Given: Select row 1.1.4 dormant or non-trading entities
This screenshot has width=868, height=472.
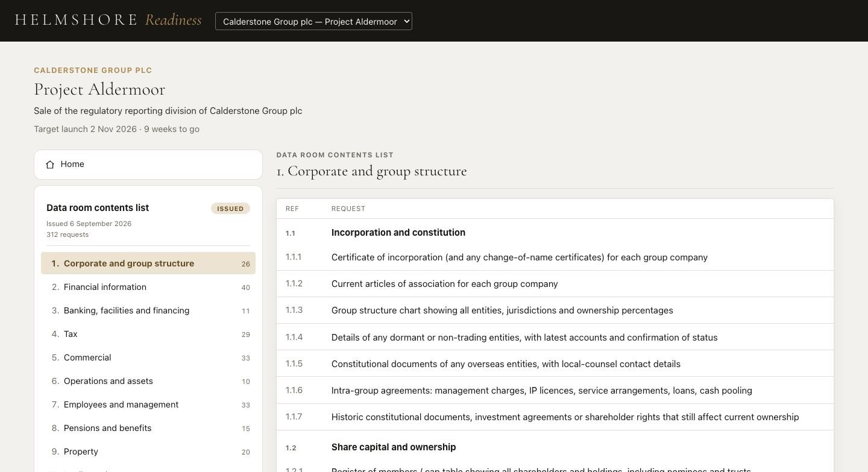Looking at the screenshot, I should click(555, 338).
